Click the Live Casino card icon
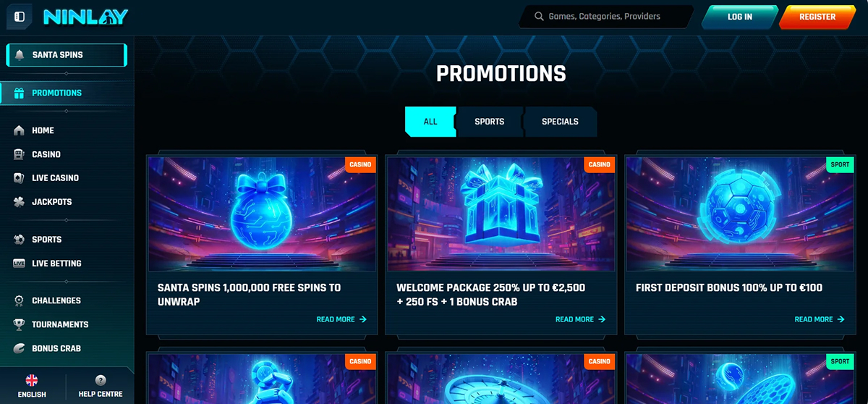Screen dimensions: 868x404 point(19,178)
